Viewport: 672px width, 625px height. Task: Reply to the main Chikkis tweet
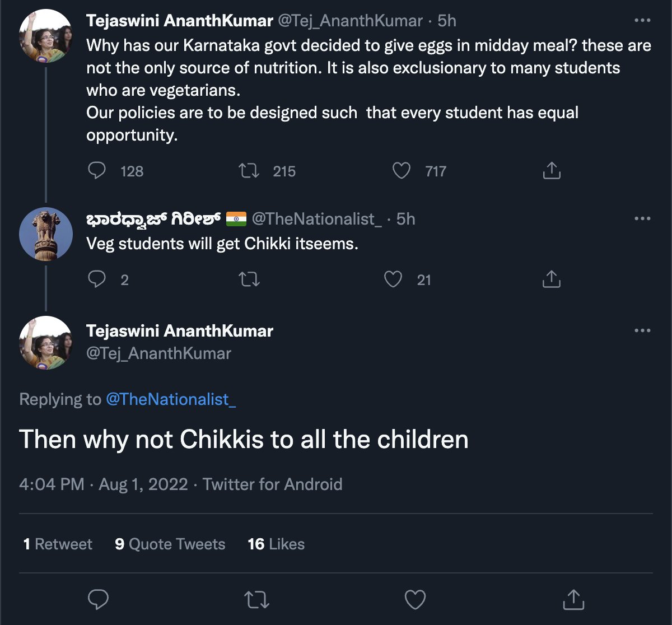(x=99, y=600)
